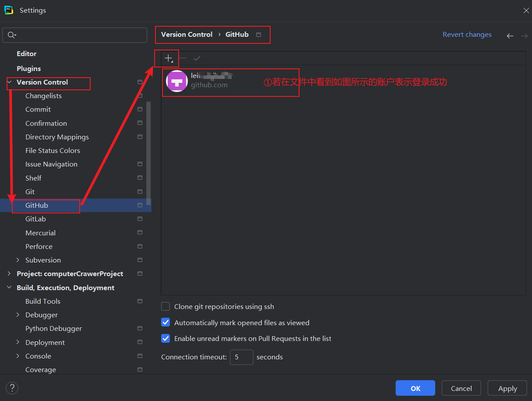The width and height of the screenshot is (532, 401).
Task: Click the PyCharm logo in title bar
Action: 9,10
